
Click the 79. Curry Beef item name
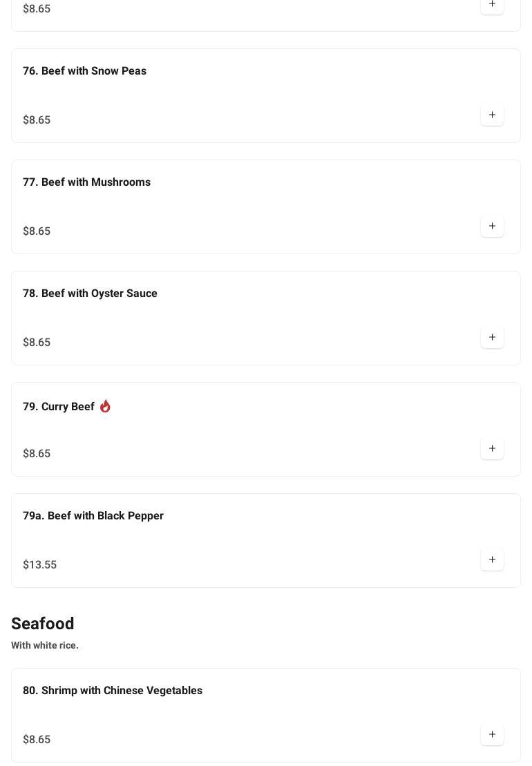click(x=59, y=407)
